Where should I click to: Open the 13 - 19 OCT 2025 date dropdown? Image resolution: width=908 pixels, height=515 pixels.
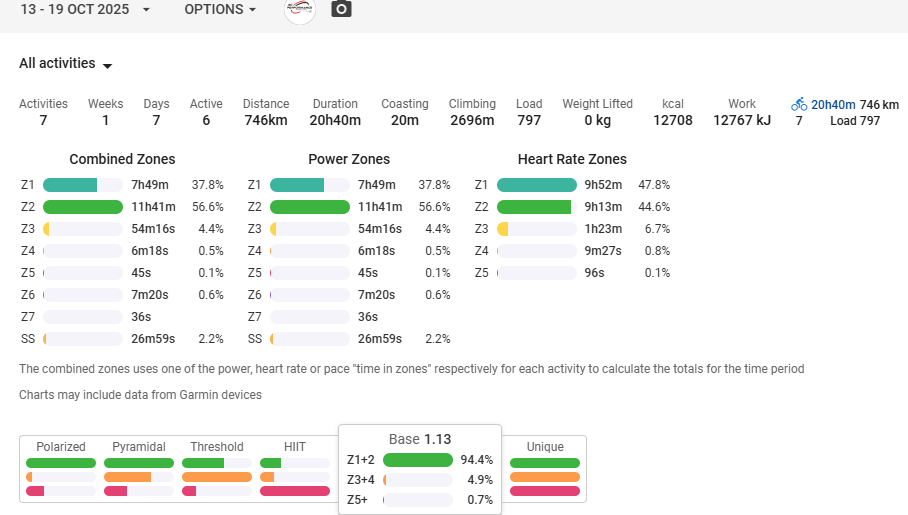point(85,9)
